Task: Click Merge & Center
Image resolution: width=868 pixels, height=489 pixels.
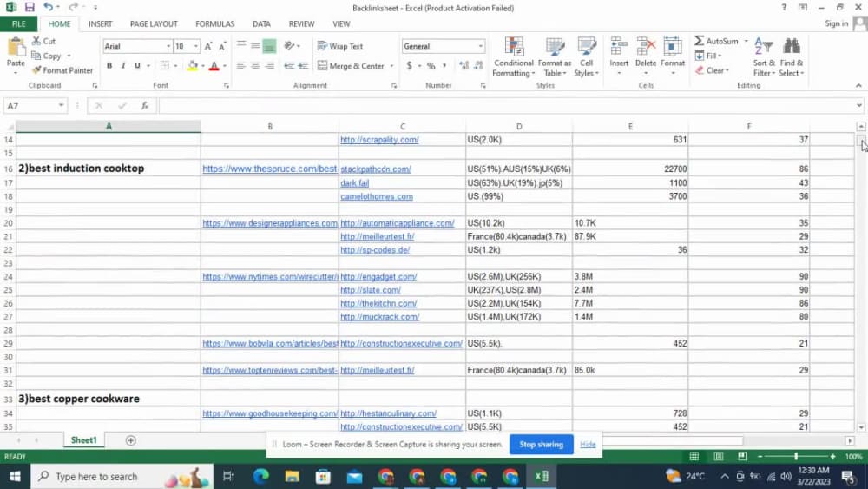Action: tap(351, 66)
